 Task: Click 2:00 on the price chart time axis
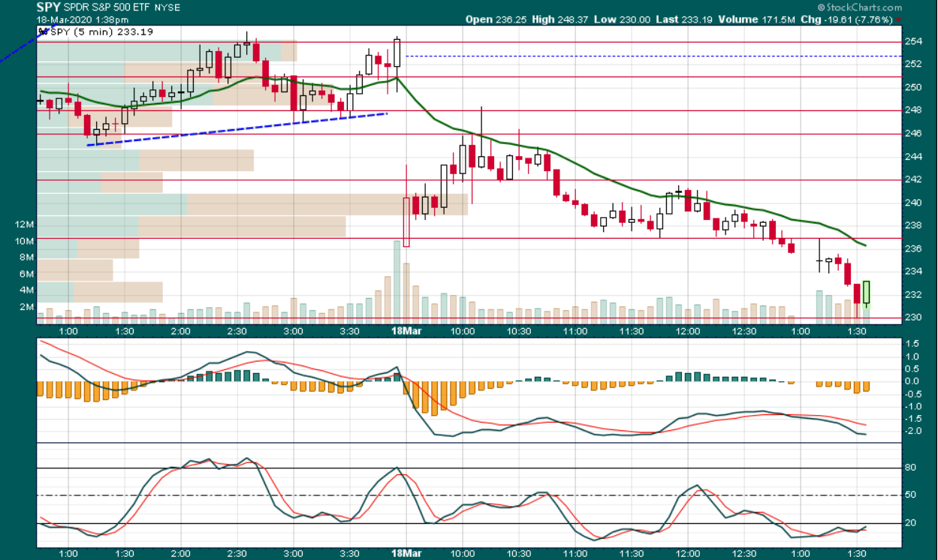point(181,331)
